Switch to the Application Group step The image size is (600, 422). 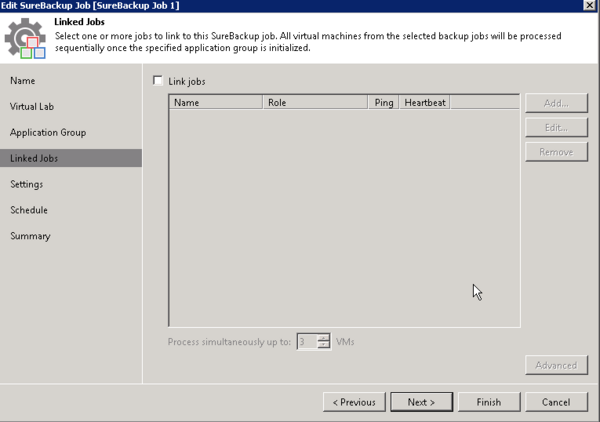coord(48,132)
